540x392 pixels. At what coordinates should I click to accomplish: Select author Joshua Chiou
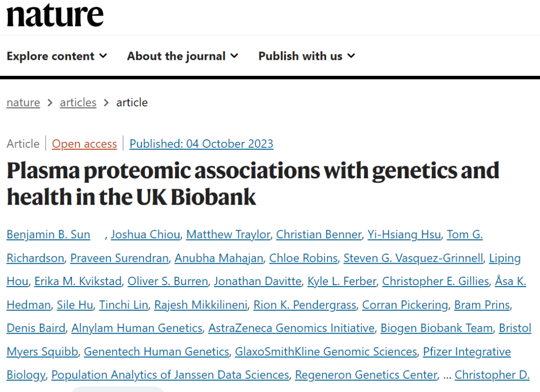[145, 234]
